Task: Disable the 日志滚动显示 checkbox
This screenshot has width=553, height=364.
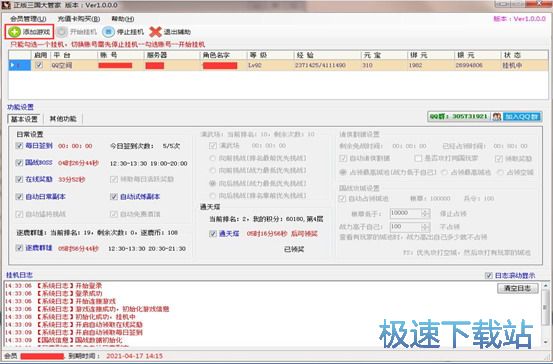Action: click(488, 275)
